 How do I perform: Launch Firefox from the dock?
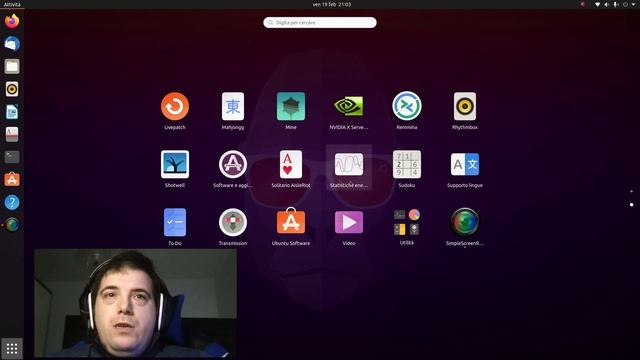tap(12, 21)
